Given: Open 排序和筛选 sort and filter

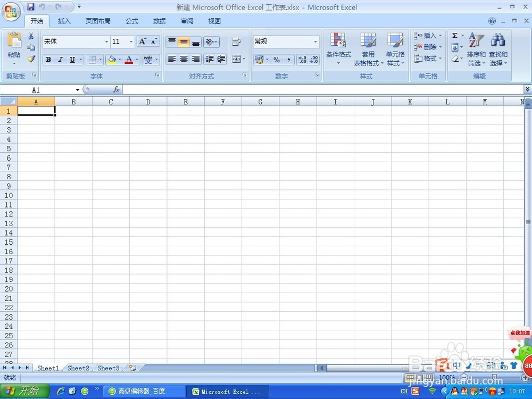Looking at the screenshot, I should coord(476,49).
